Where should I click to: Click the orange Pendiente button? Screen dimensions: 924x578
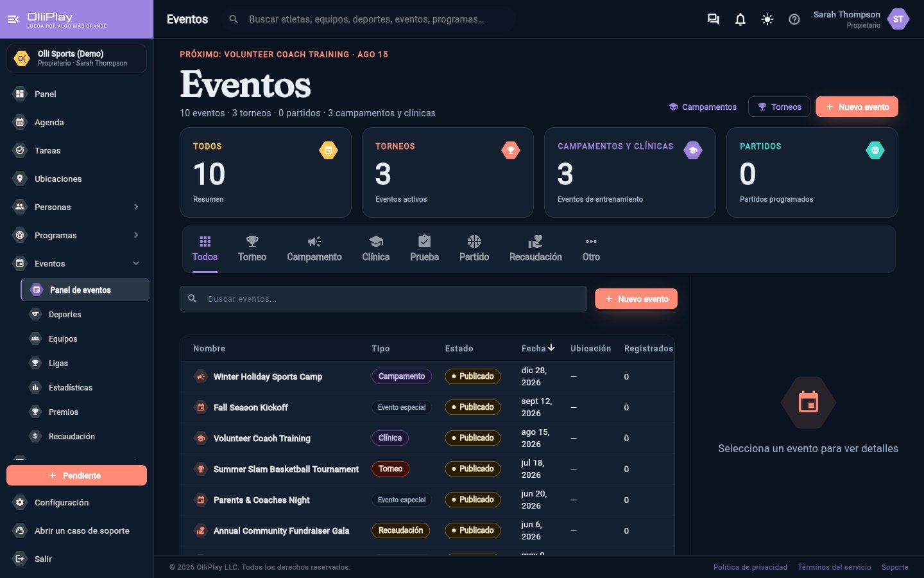click(x=76, y=475)
